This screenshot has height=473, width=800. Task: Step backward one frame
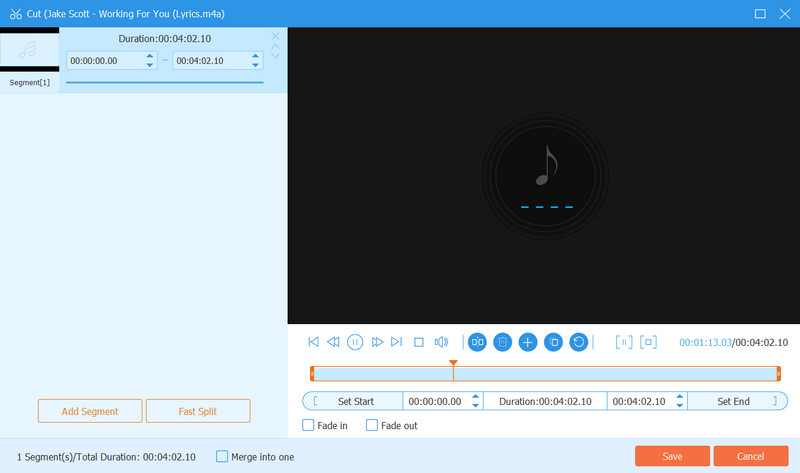coord(333,342)
